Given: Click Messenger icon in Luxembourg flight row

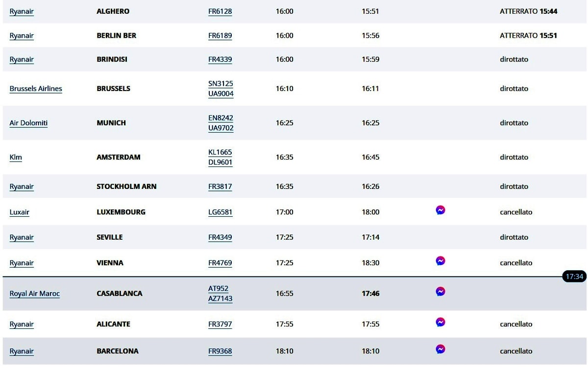Looking at the screenshot, I should coord(441,210).
